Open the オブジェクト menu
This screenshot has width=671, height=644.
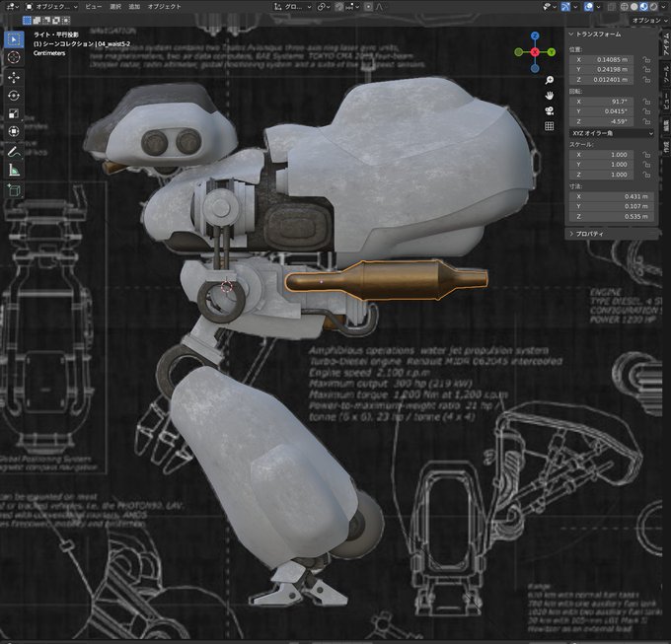click(164, 7)
